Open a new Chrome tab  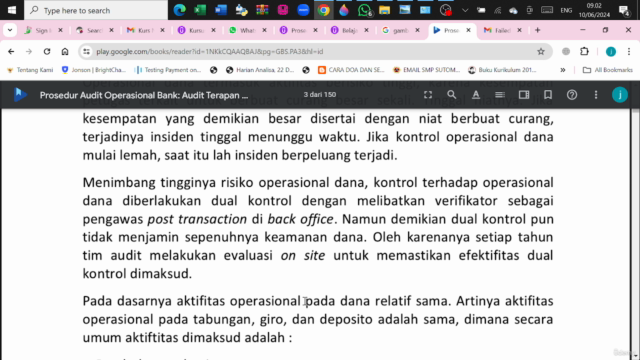coord(538,30)
